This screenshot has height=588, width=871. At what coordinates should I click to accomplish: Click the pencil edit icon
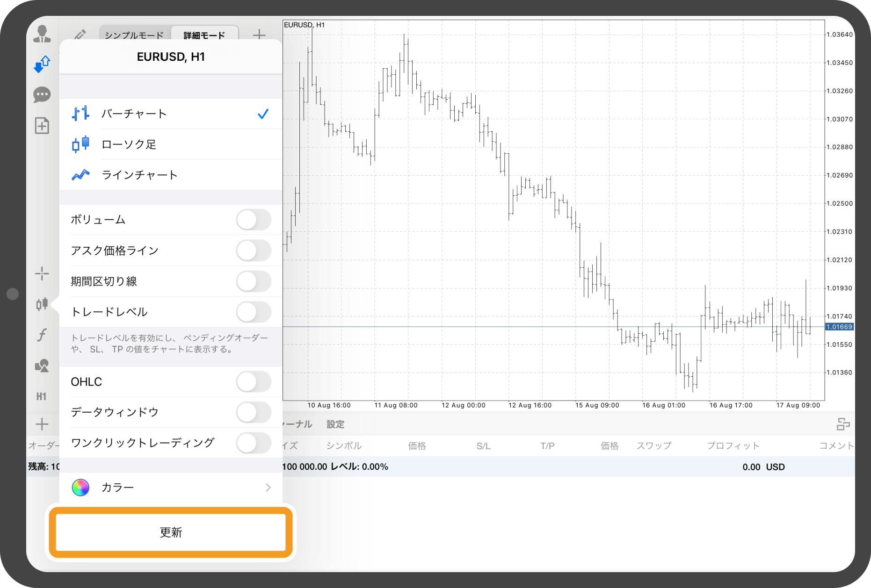click(x=80, y=35)
